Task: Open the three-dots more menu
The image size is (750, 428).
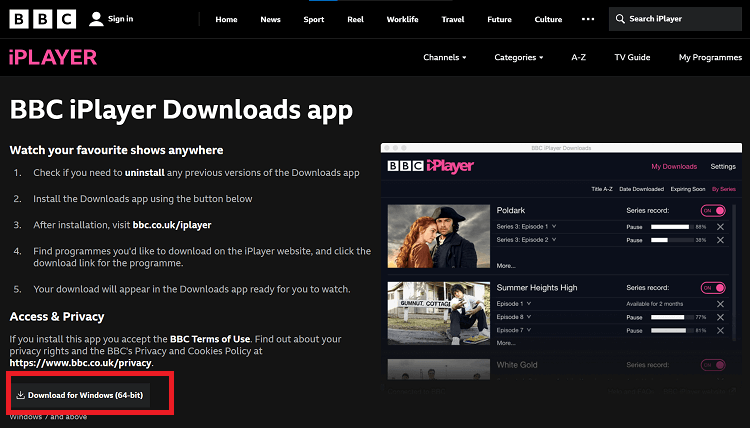Action: pos(588,19)
